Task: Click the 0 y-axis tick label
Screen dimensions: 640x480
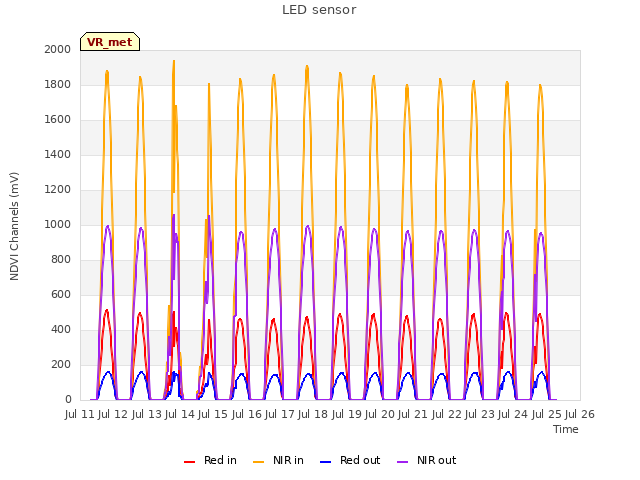Action: click(x=68, y=400)
